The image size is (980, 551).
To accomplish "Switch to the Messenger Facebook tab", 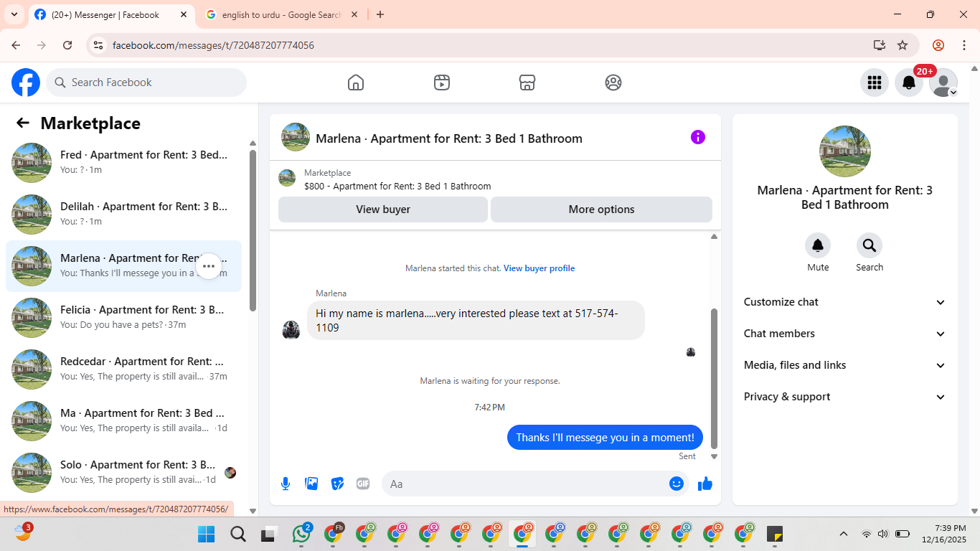I will pyautogui.click(x=111, y=14).
